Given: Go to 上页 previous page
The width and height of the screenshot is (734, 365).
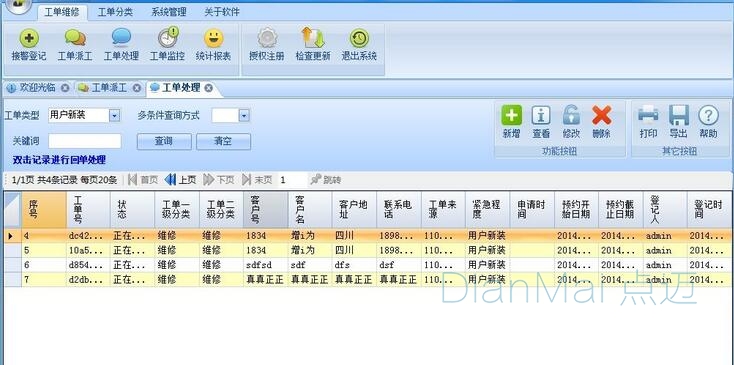Looking at the screenshot, I should pyautogui.click(x=181, y=180).
